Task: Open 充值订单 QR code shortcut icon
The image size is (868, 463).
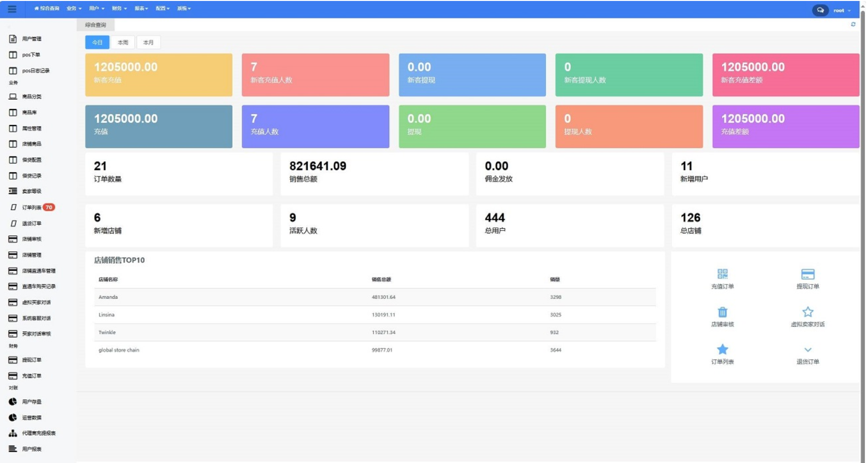Action: 722,274
